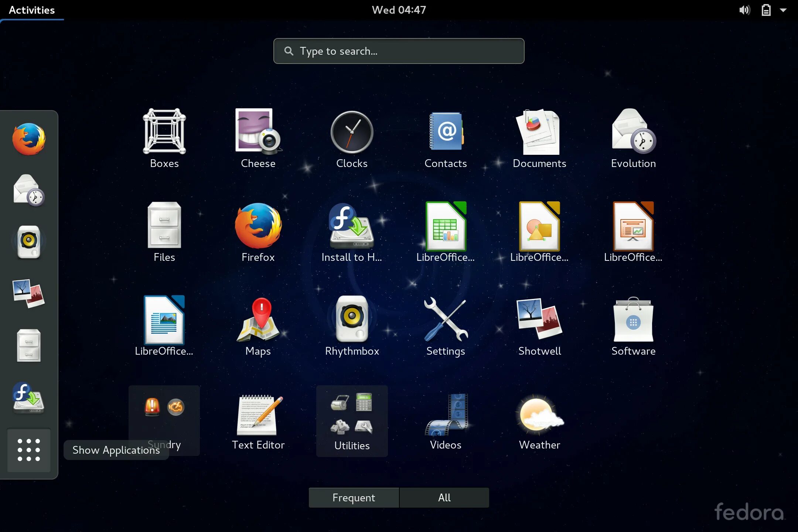Open Files in the app grid
The image size is (798, 532).
164,232
